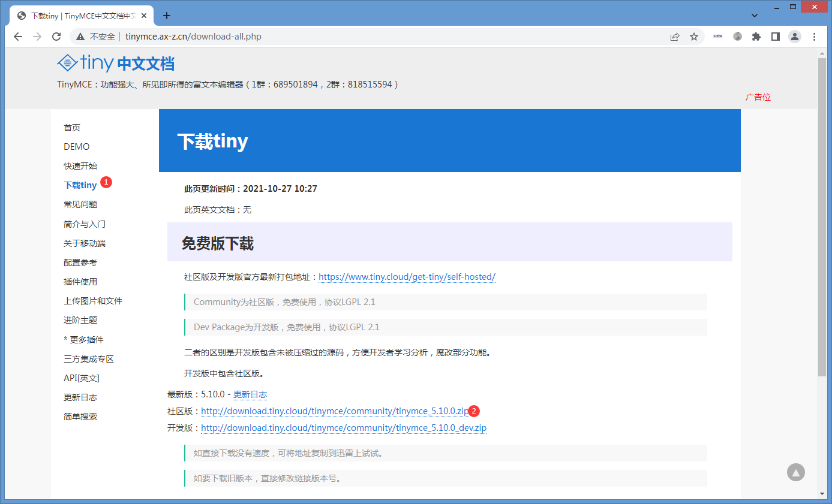Open 更新日志 in the sidebar
The image size is (832, 504).
point(80,397)
